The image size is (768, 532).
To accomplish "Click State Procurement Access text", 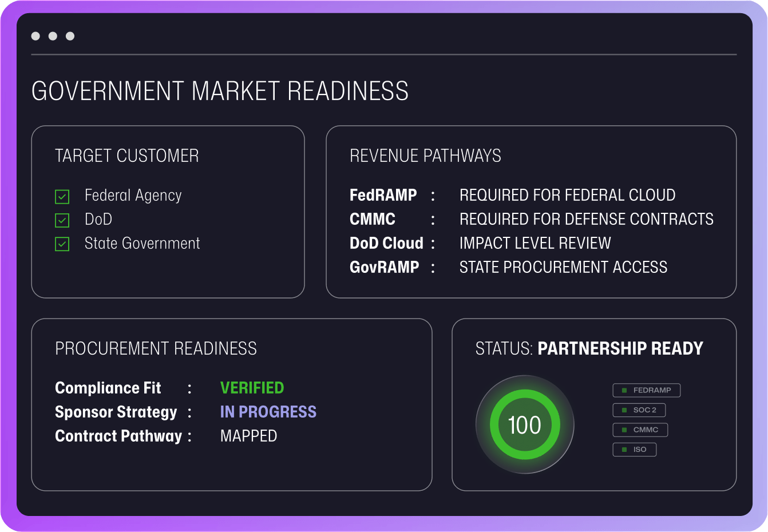I will coord(564,267).
